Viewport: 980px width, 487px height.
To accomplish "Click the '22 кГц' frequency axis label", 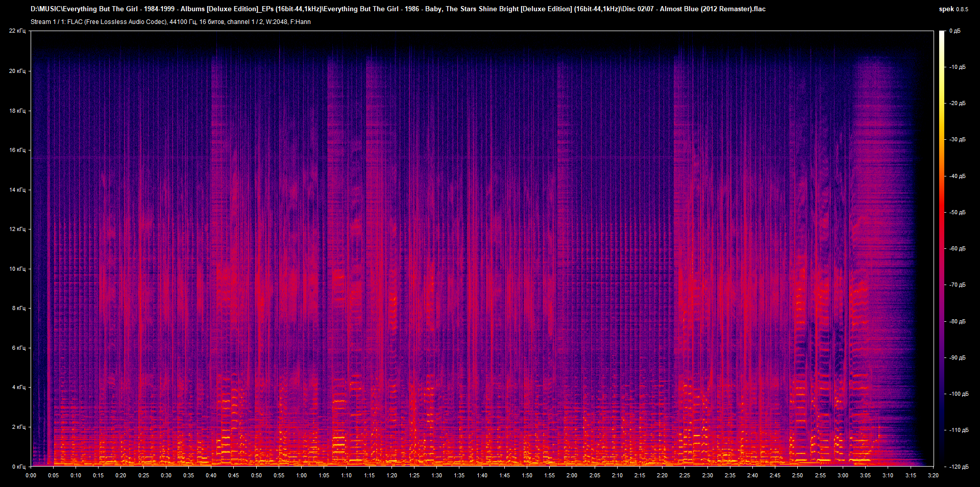I will tap(17, 31).
